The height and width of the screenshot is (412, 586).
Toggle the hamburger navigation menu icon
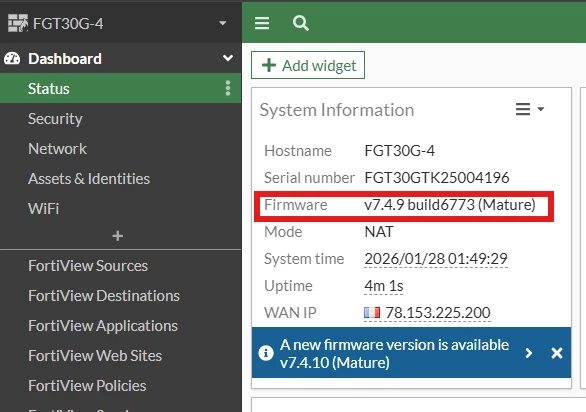point(262,23)
